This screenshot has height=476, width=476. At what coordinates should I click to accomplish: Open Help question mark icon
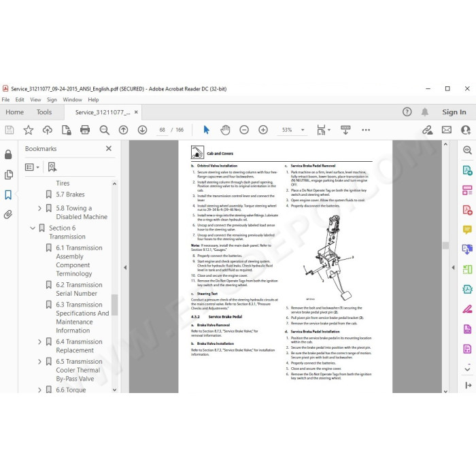[x=407, y=112]
